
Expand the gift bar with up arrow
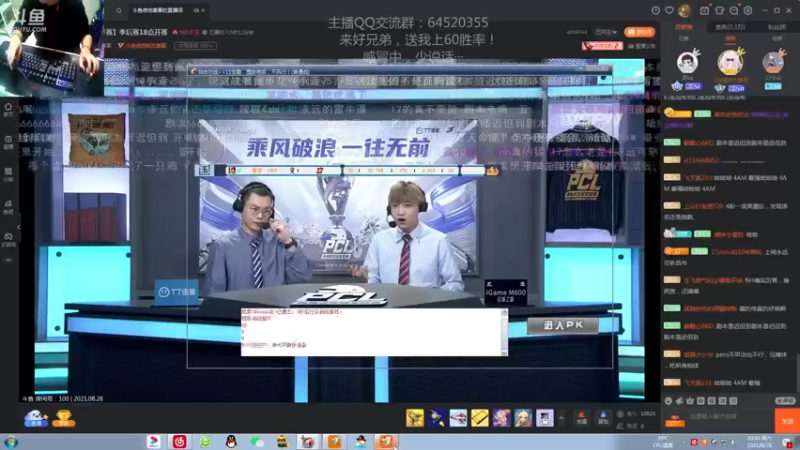(x=561, y=418)
